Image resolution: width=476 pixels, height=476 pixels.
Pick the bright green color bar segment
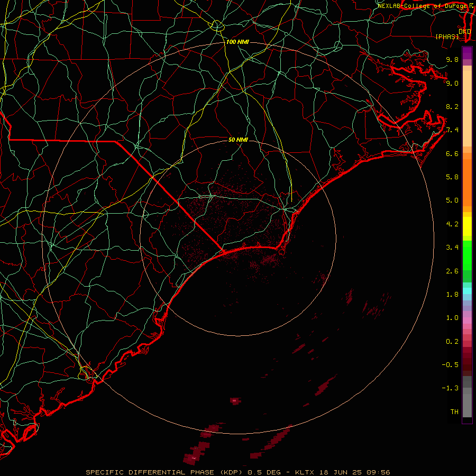coord(467,255)
